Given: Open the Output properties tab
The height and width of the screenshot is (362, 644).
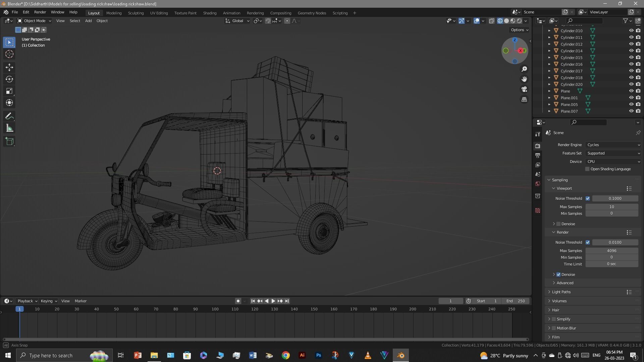Looking at the screenshot, I should (538, 156).
